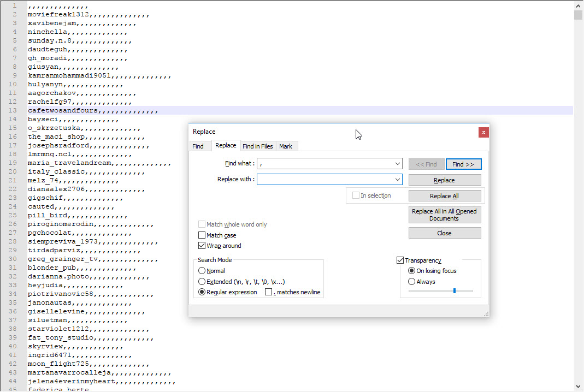Click line 44 text jelena4everinmyheart
584x392 pixels.
pyautogui.click(x=72, y=381)
